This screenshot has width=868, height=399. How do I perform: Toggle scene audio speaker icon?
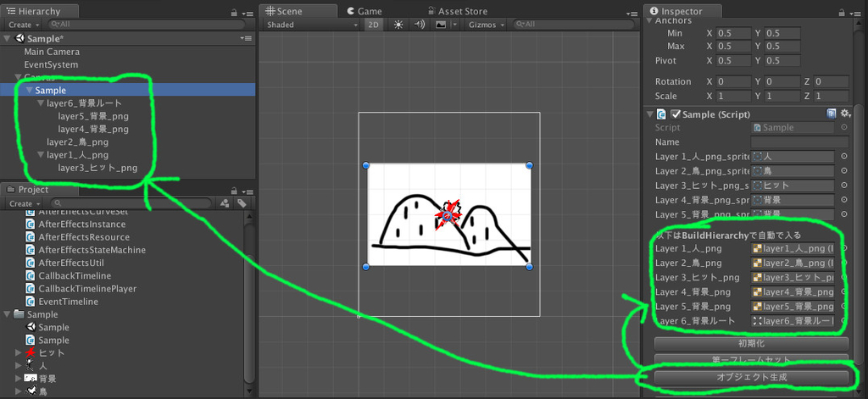pyautogui.click(x=420, y=25)
